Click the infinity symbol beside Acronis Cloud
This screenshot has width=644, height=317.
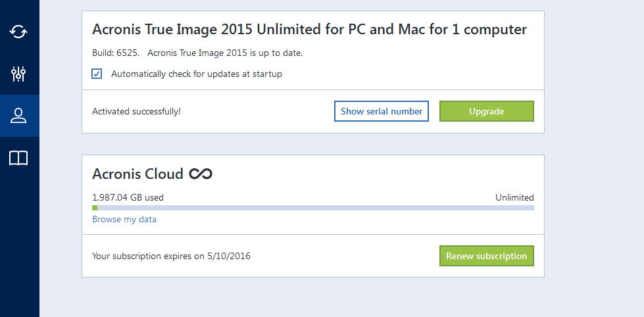coord(201,174)
